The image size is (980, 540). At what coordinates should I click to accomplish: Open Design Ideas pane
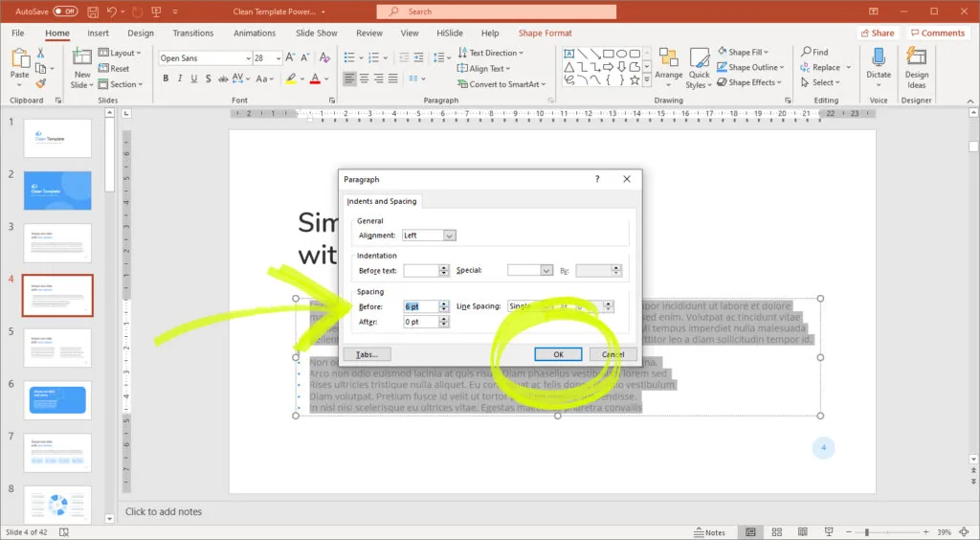pos(916,69)
